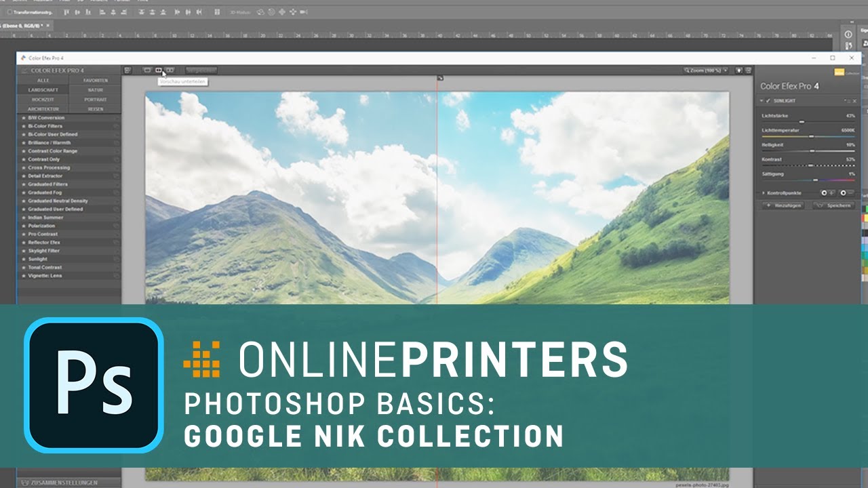This screenshot has width=868, height=488.
Task: Expand the ZUSAMMENSTELLUNGEN section
Action: tap(69, 483)
